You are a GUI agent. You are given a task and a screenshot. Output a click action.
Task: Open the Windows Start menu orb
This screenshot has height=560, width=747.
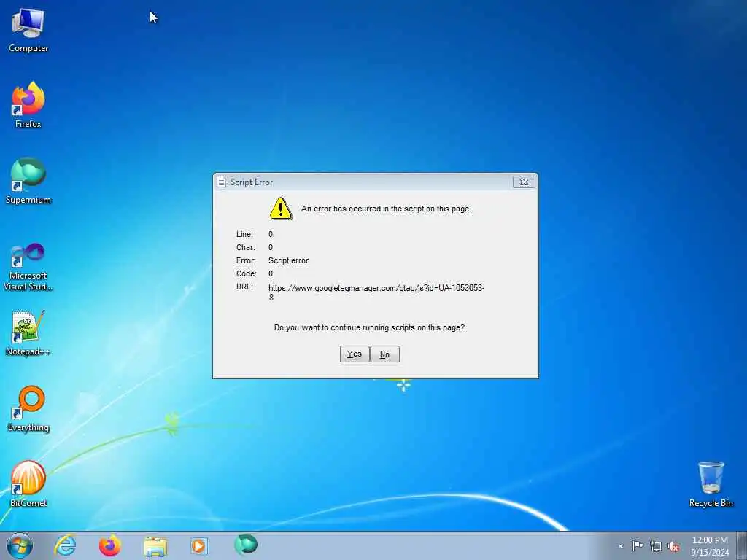(20, 545)
